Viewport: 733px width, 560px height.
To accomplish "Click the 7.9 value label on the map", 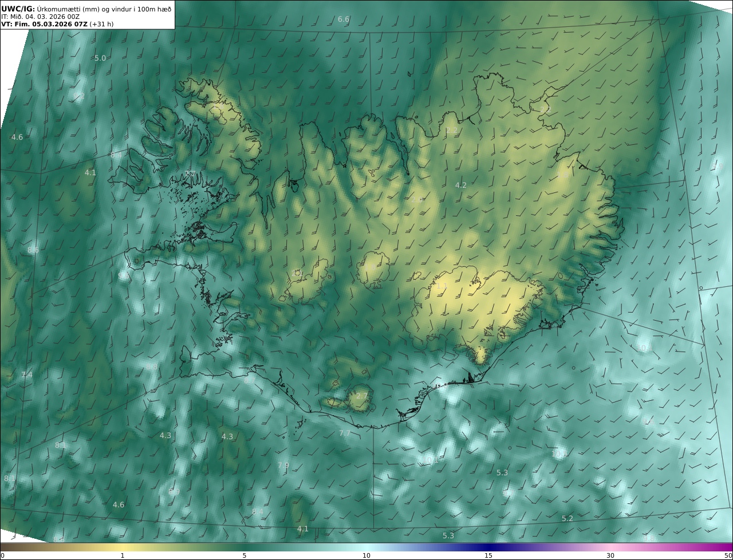I will point(283,466).
